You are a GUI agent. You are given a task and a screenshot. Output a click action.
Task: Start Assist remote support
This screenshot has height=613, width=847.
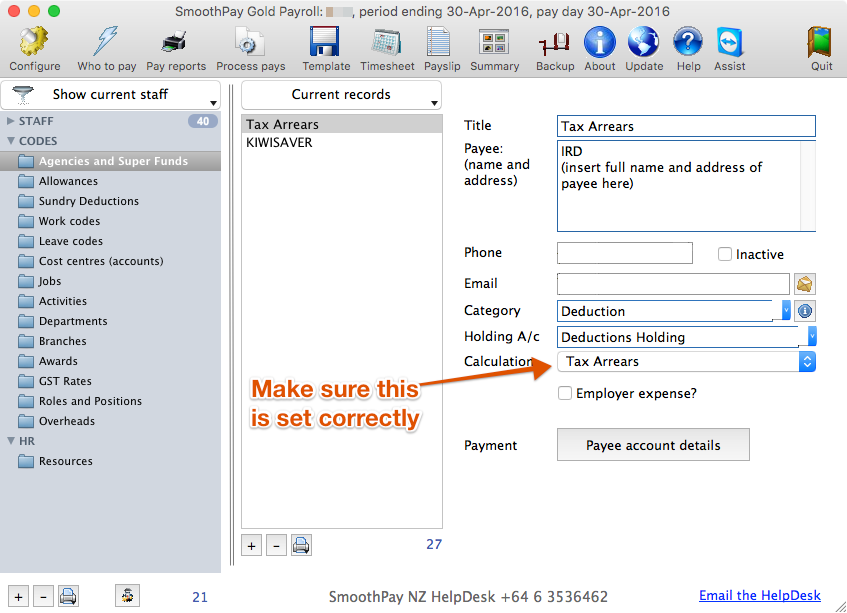(x=729, y=49)
